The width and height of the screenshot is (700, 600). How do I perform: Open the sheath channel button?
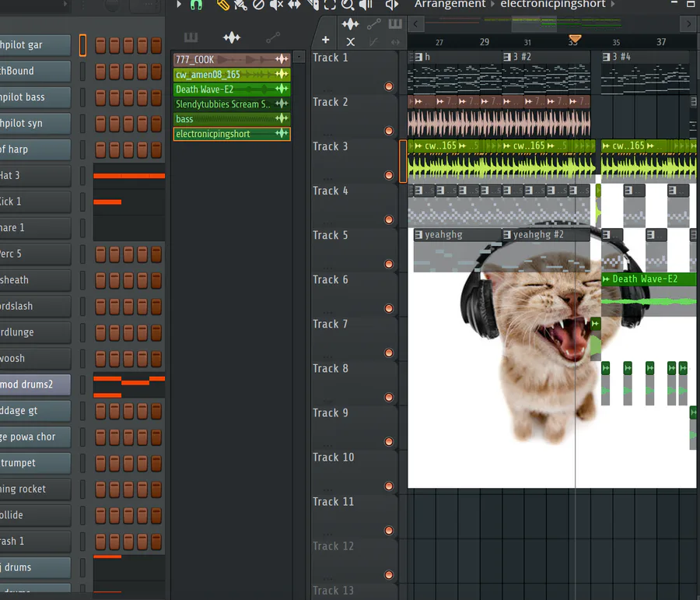35,280
